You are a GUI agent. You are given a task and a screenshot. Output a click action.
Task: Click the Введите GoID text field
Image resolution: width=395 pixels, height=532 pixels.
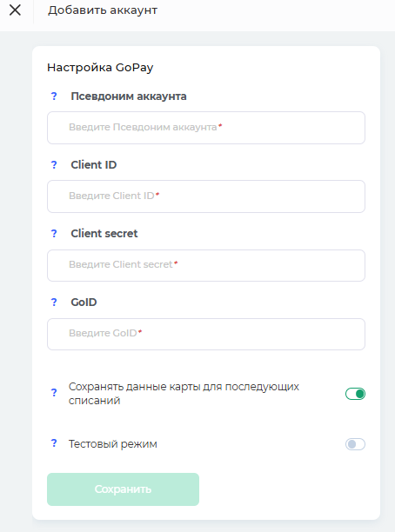click(206, 334)
